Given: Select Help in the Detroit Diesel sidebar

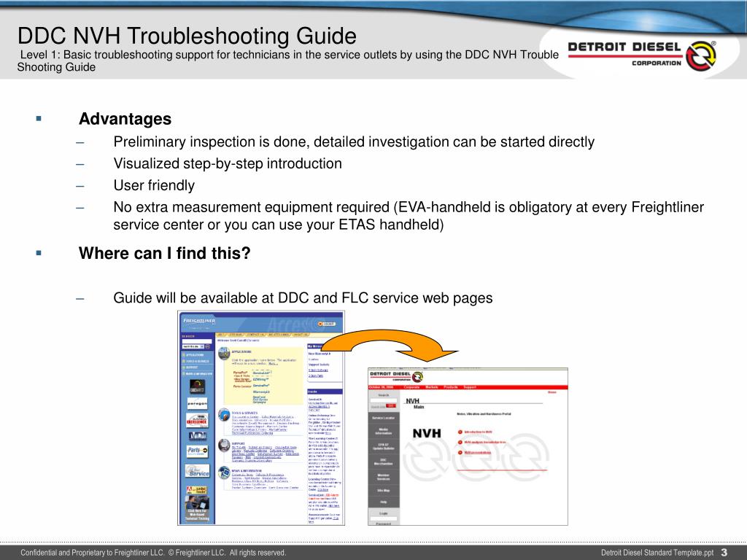Looking at the screenshot, I should coord(384,502).
